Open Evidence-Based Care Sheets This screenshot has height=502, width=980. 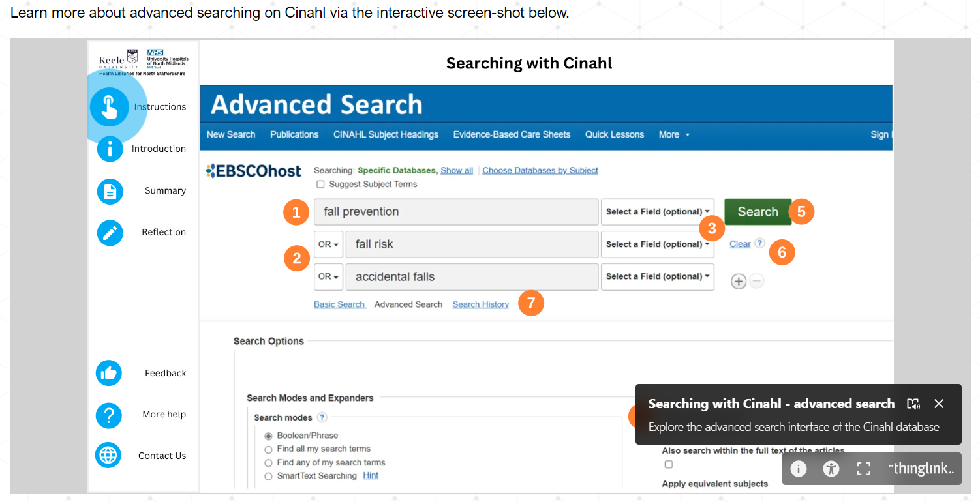tap(512, 134)
